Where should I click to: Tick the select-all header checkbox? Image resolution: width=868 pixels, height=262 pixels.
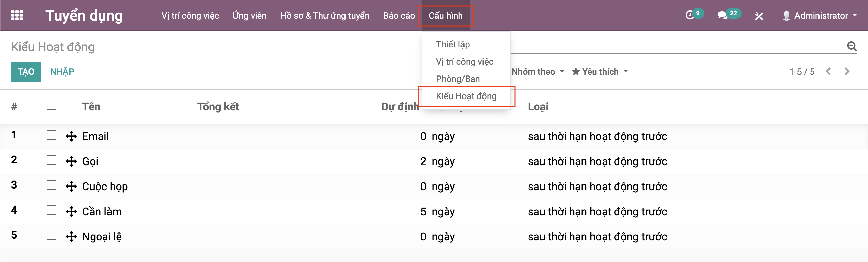click(52, 106)
